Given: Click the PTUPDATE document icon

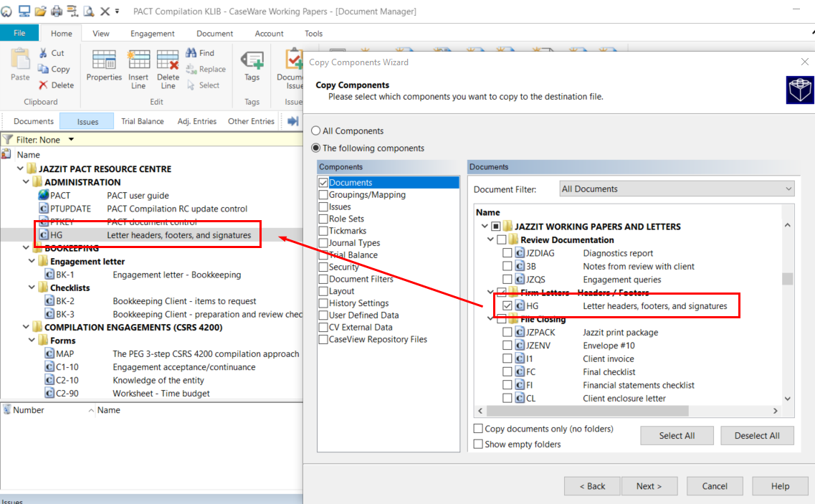Looking at the screenshot, I should pos(44,208).
